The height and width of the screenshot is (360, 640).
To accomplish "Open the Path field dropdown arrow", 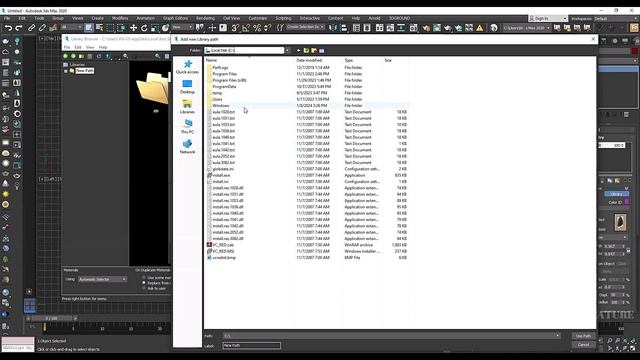I will pos(558,336).
